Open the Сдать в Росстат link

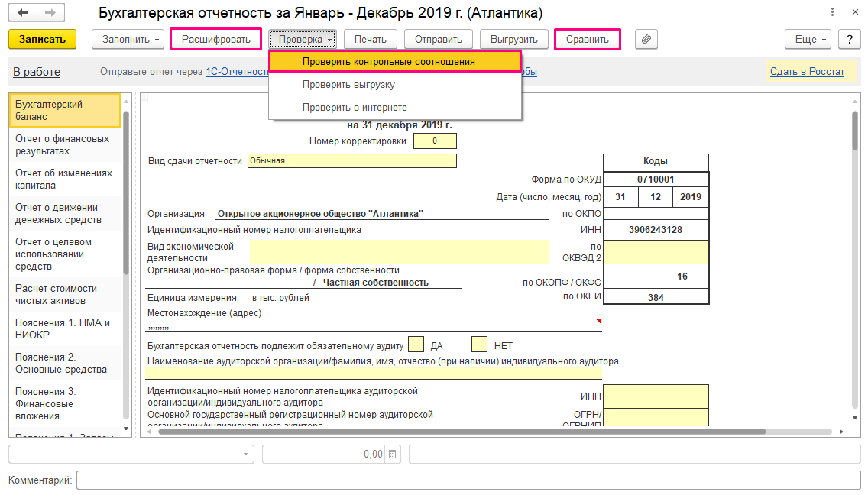pos(806,70)
